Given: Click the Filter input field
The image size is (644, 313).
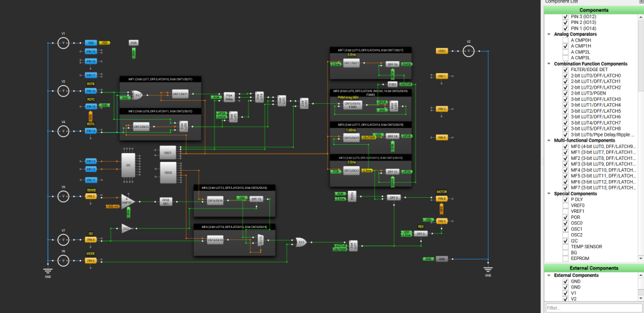Looking at the screenshot, I should tap(593, 307).
